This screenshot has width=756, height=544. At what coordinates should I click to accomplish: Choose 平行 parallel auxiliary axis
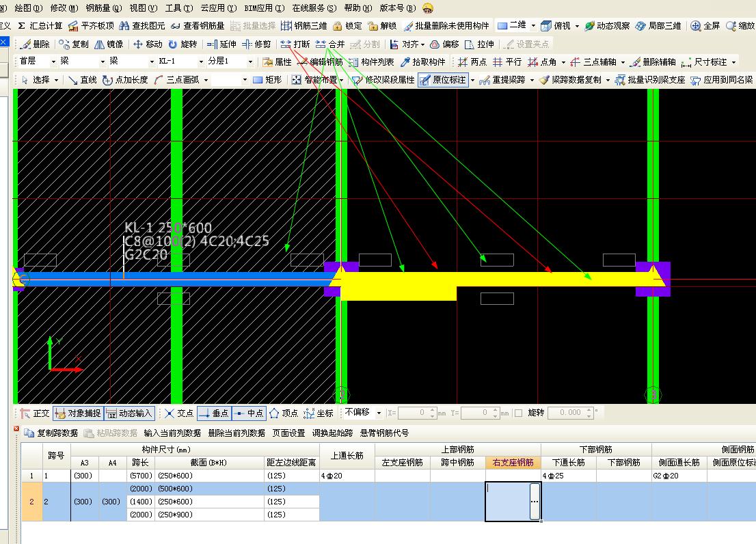click(507, 62)
